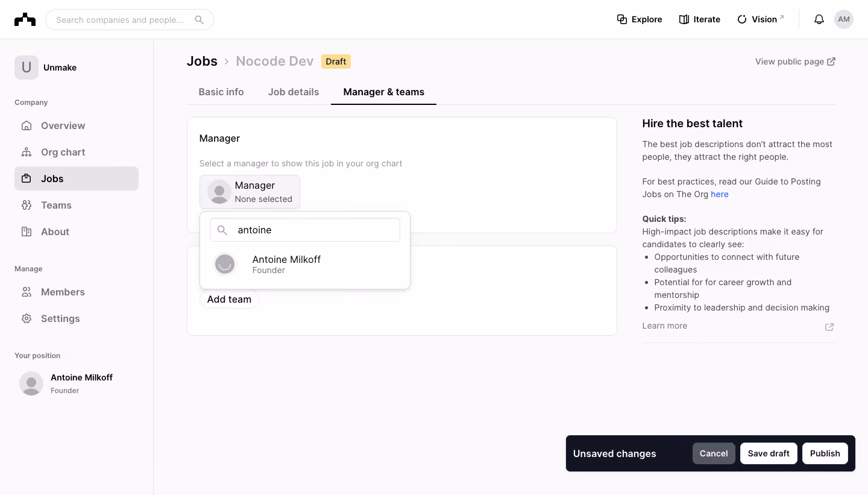This screenshot has height=495, width=868.
Task: Switch to the Job details tab
Action: pyautogui.click(x=294, y=92)
